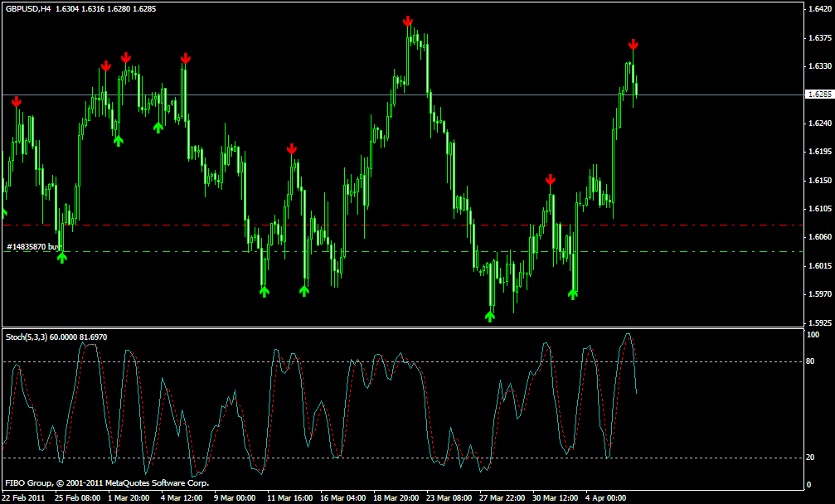The image size is (835, 504).
Task: Click the red arrow above the highest price peak
Action: pyautogui.click(x=407, y=22)
